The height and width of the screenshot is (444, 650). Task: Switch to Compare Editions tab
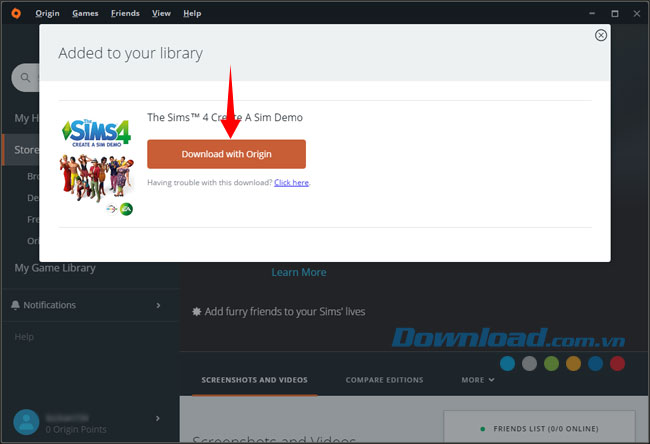385,380
